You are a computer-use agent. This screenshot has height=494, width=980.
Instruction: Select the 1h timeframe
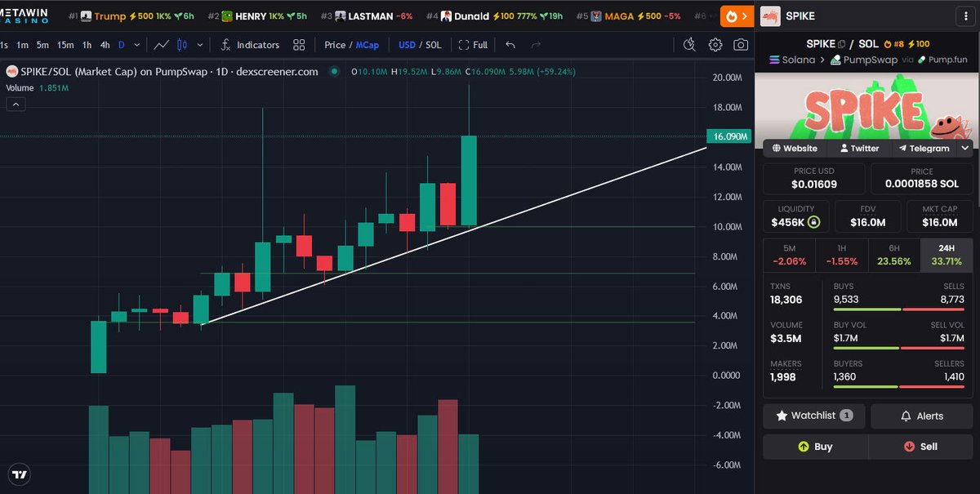click(87, 45)
